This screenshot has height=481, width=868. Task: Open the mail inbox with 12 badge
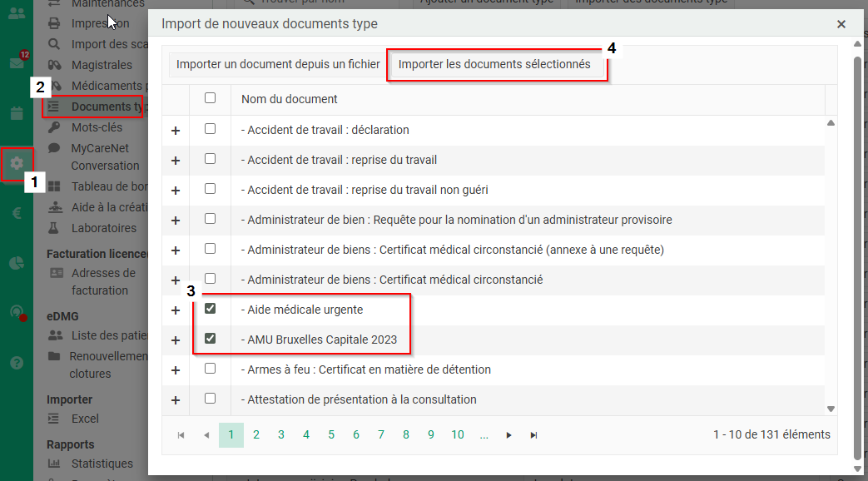coord(17,63)
